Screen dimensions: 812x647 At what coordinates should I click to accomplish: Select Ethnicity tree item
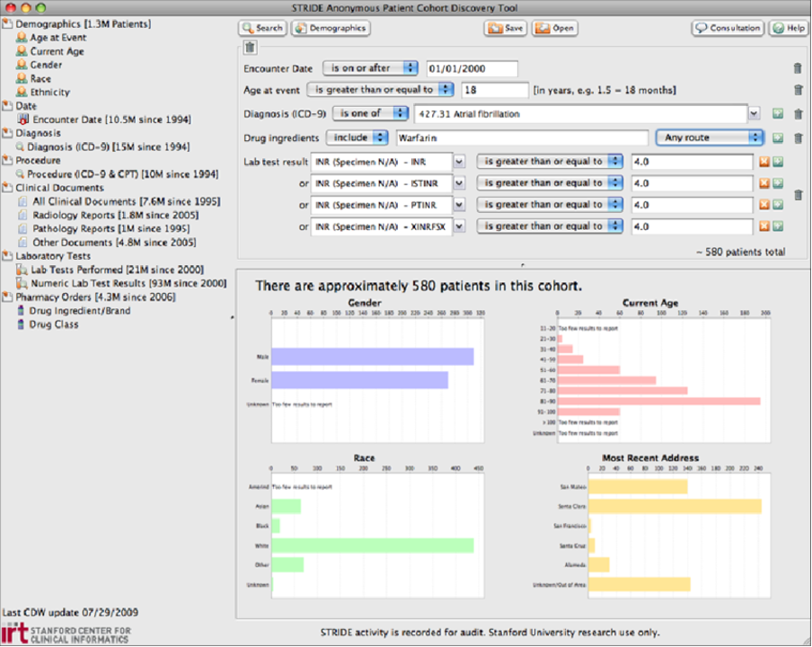[42, 93]
